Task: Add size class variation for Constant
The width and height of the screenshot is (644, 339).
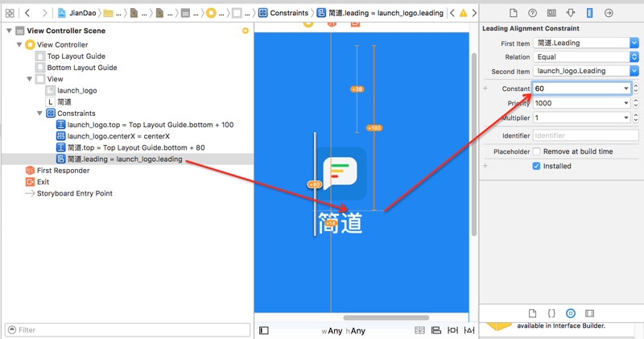Action: click(485, 89)
